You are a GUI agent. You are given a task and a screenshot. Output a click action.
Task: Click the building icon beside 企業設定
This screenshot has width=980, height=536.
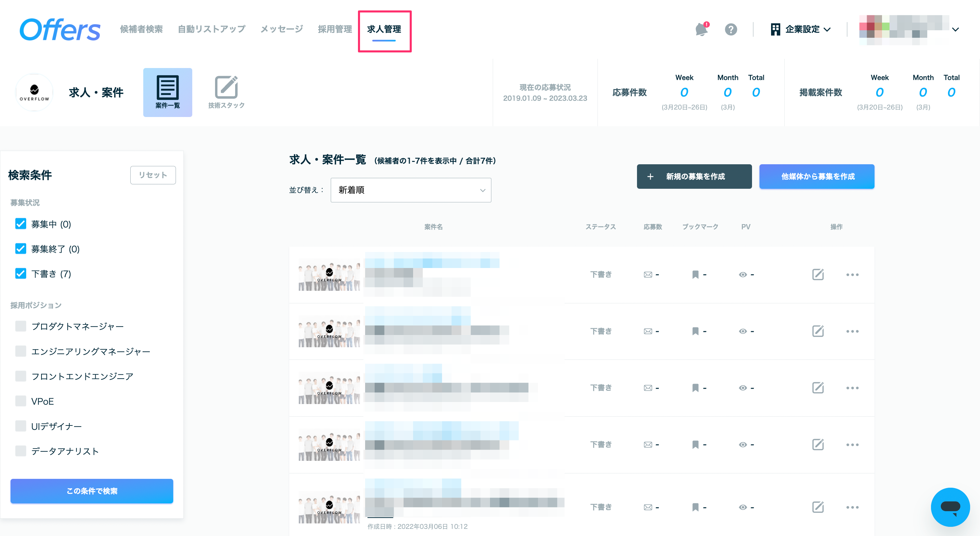pyautogui.click(x=775, y=29)
